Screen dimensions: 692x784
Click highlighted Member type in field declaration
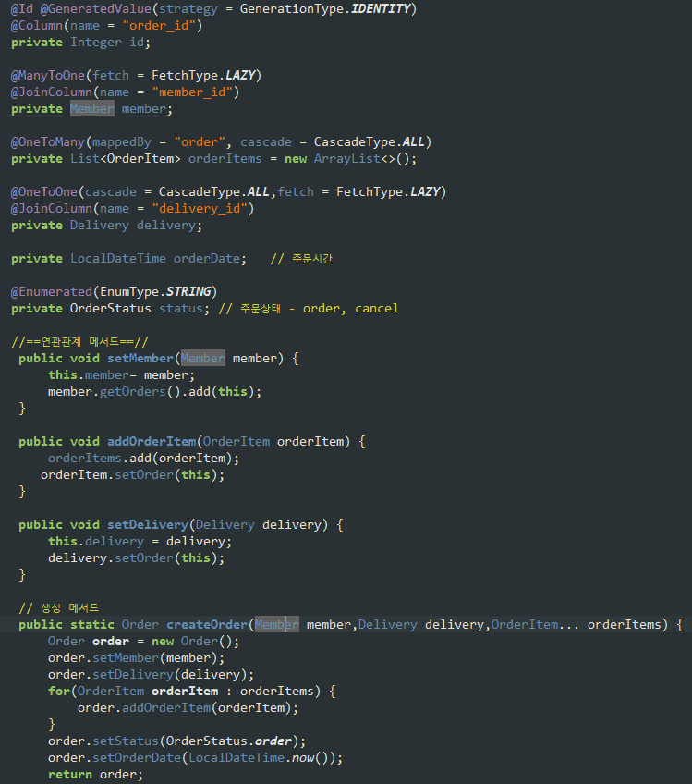click(x=92, y=108)
